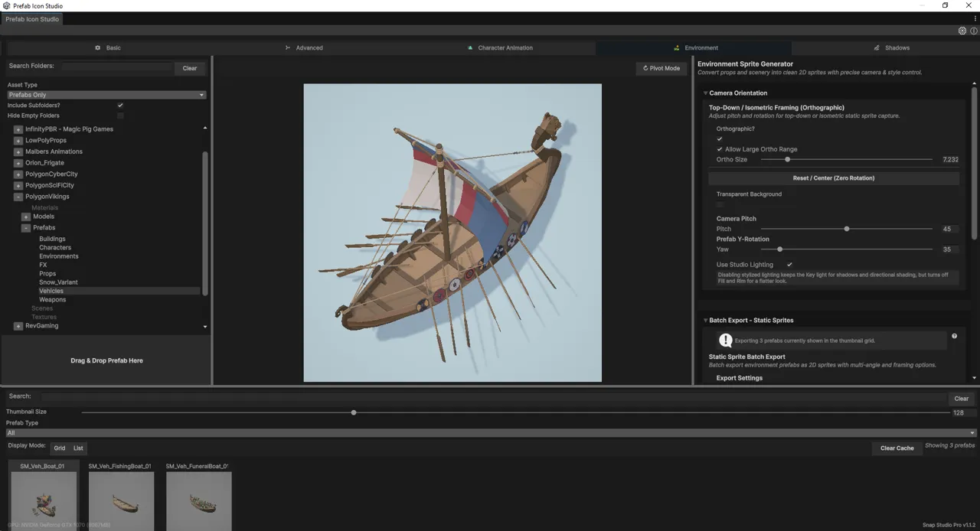Select the Environments folder
Viewport: 980px width, 531px height.
[59, 256]
